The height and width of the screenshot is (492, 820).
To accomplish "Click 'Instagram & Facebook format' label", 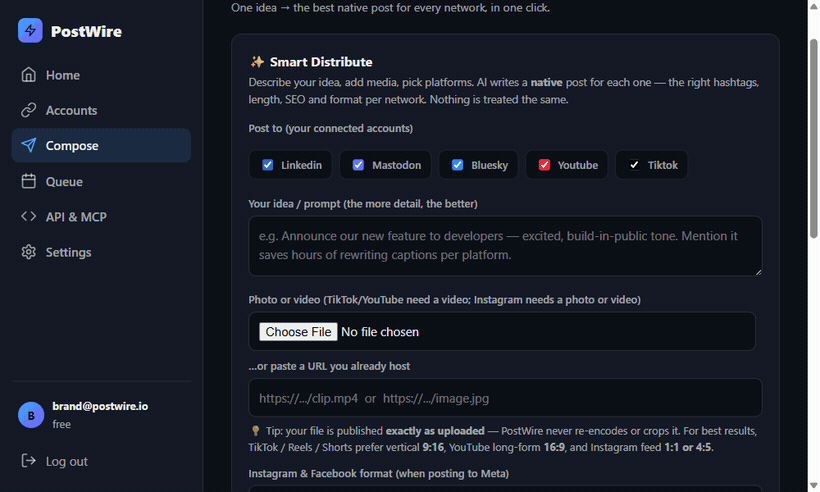I will tap(379, 474).
